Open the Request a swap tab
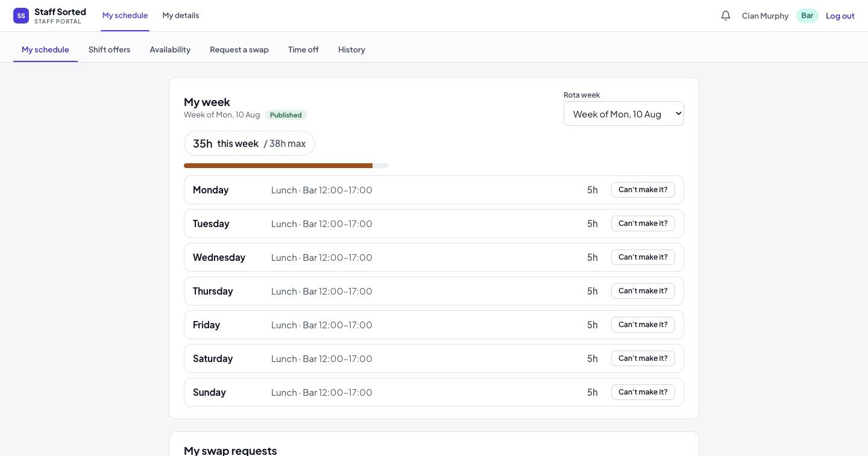Screen dimensions: 868x456 point(239,49)
